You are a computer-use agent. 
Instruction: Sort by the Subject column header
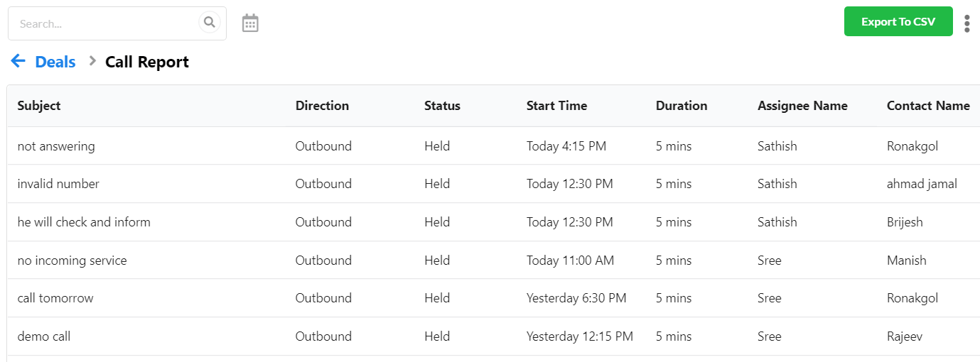click(39, 106)
